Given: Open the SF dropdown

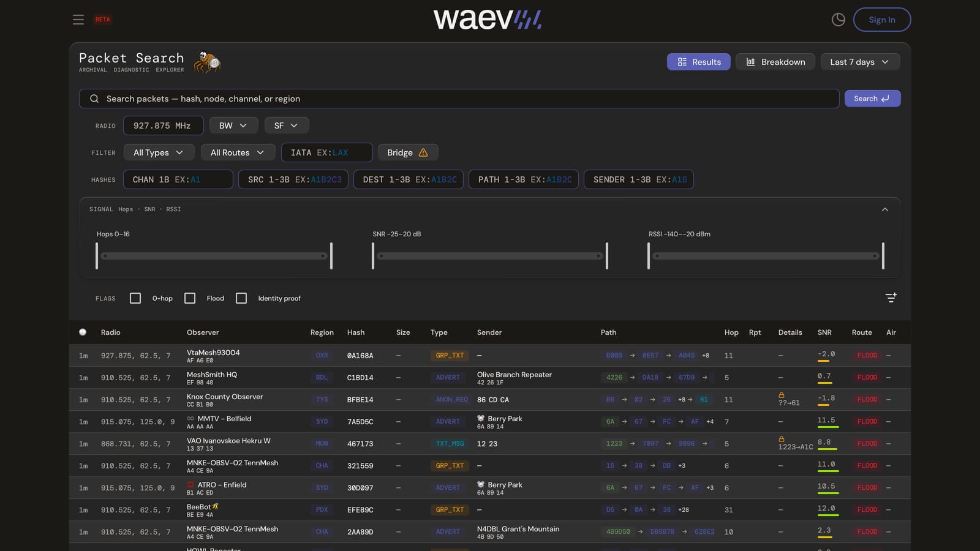Looking at the screenshot, I should [286, 126].
